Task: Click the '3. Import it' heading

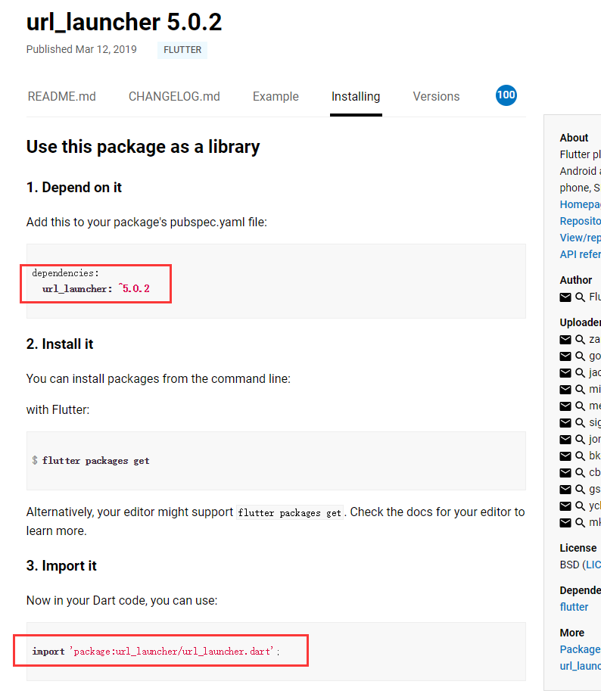Action: click(61, 566)
